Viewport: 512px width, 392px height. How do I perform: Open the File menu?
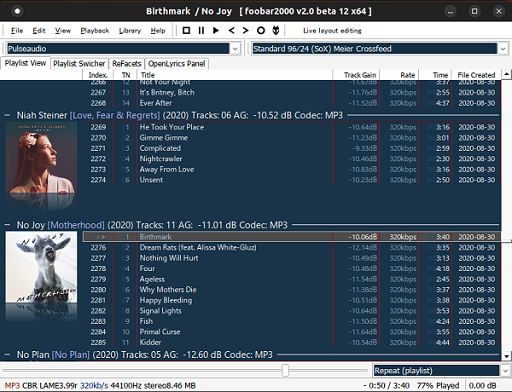(17, 31)
